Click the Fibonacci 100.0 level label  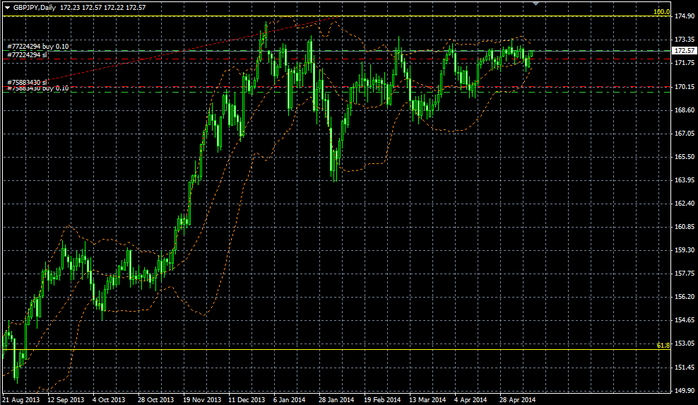coord(661,12)
